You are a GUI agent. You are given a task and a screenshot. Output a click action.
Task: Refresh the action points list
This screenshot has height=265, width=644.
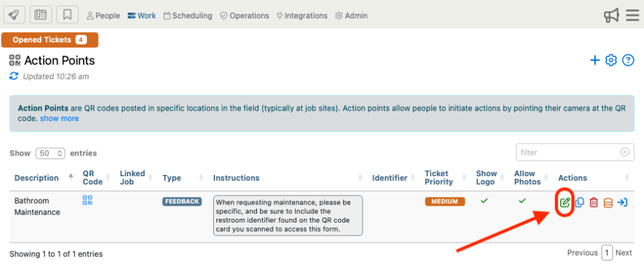[x=14, y=77]
